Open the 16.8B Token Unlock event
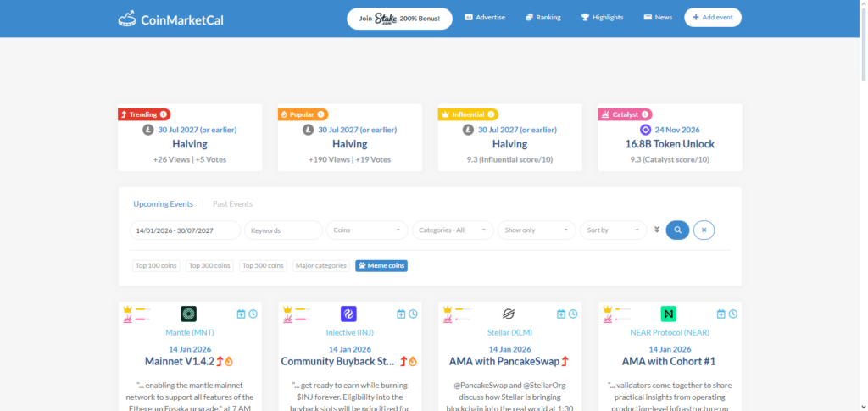The image size is (868, 411). click(x=670, y=144)
